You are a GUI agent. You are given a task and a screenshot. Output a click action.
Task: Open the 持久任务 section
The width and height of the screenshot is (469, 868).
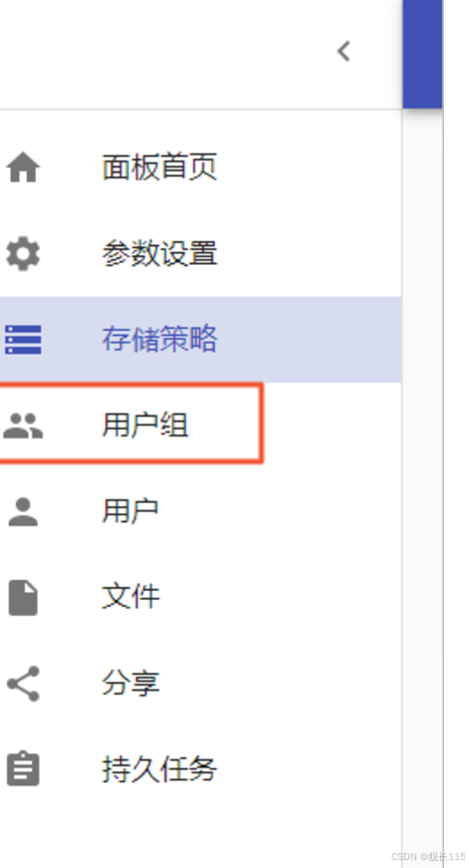click(x=201, y=769)
